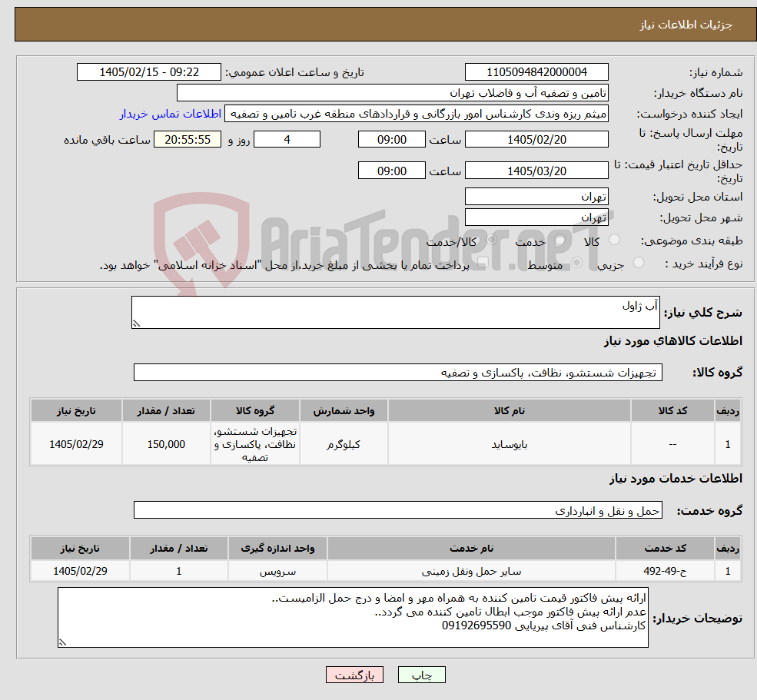Click the بایوساید product name cell

(510, 444)
